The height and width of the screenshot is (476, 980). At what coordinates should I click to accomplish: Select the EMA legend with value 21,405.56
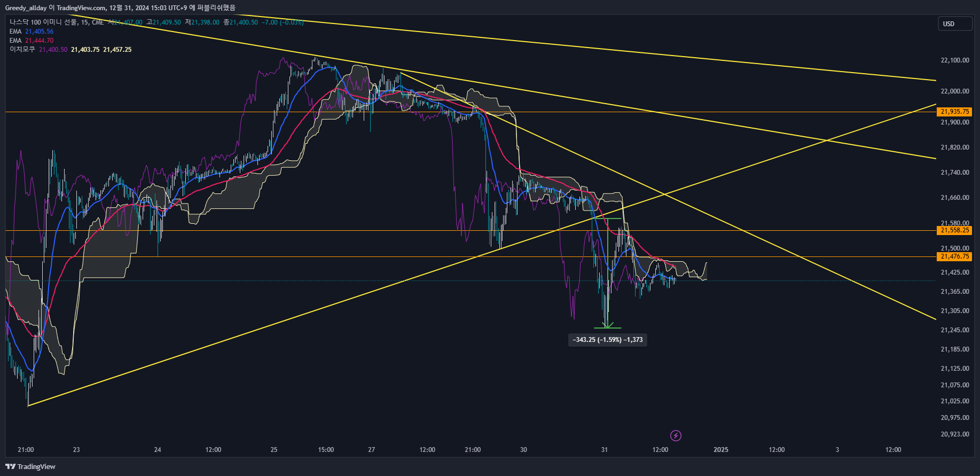coord(32,32)
